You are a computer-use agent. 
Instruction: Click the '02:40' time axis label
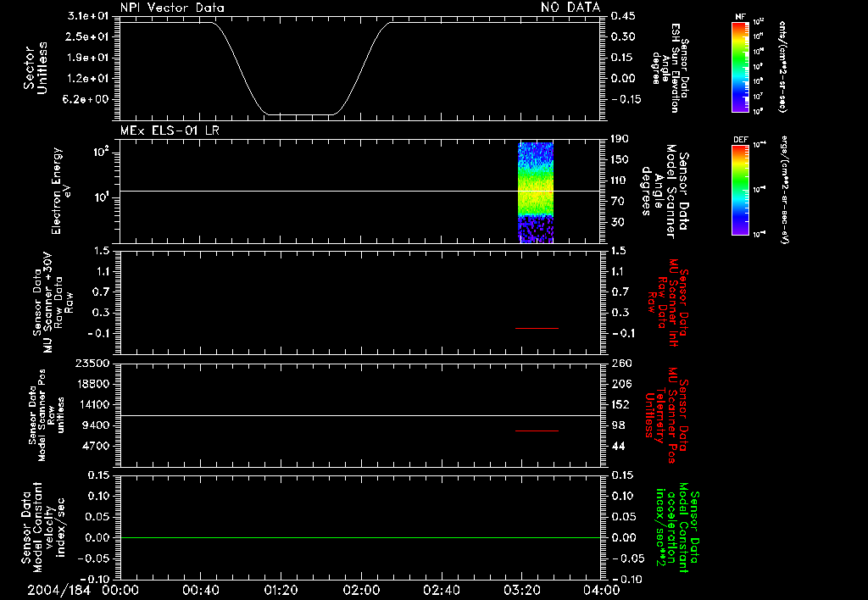(x=441, y=590)
